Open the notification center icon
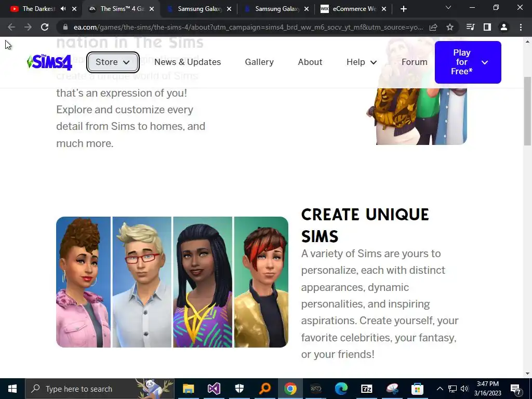Screen dimensions: 532x399 (516, 389)
